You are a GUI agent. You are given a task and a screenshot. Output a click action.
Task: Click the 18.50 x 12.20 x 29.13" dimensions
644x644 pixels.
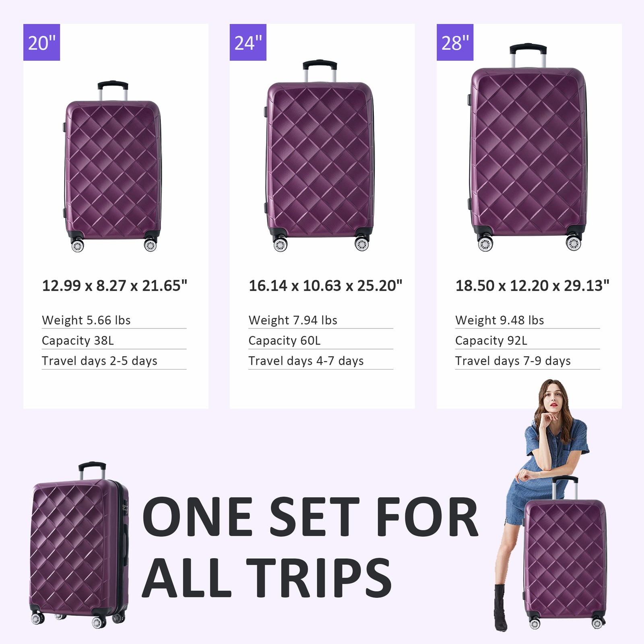point(532,286)
